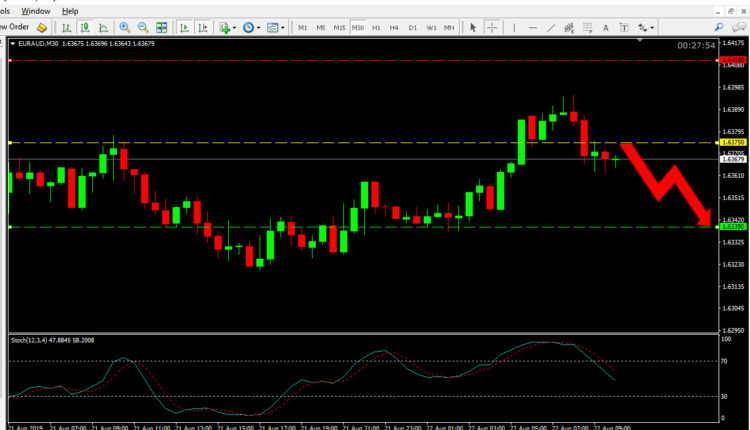This screenshot has width=750, height=430.
Task: Switch to the H1 timeframe
Action: (376, 28)
